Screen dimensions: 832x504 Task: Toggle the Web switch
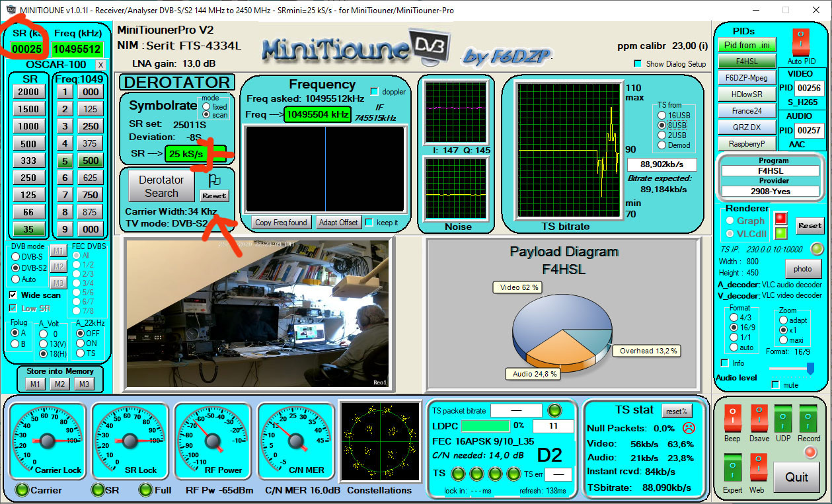(x=758, y=467)
